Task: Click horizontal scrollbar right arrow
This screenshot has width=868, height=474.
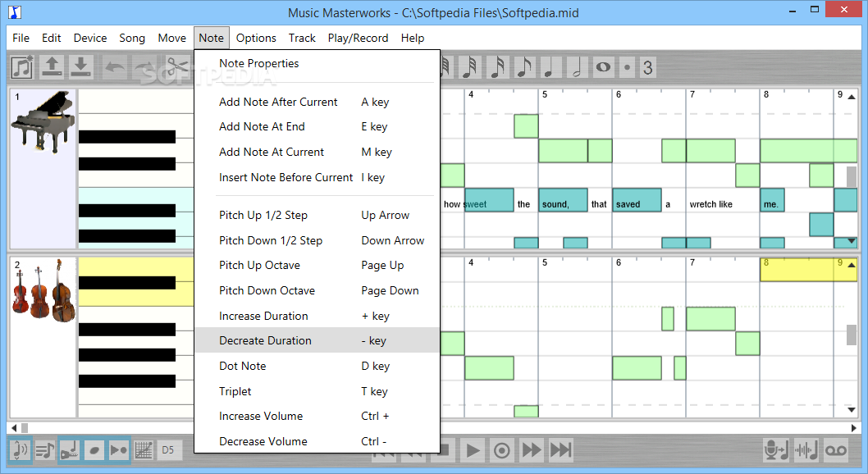Action: (853, 428)
